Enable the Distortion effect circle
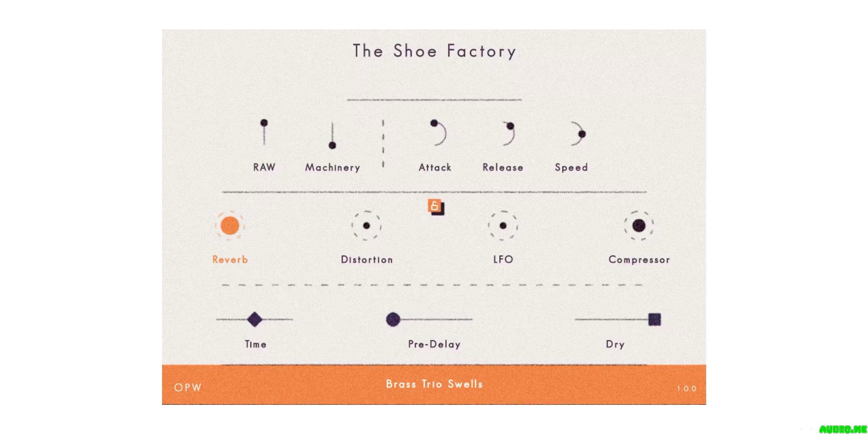Image resolution: width=868 pixels, height=434 pixels. pos(366,226)
